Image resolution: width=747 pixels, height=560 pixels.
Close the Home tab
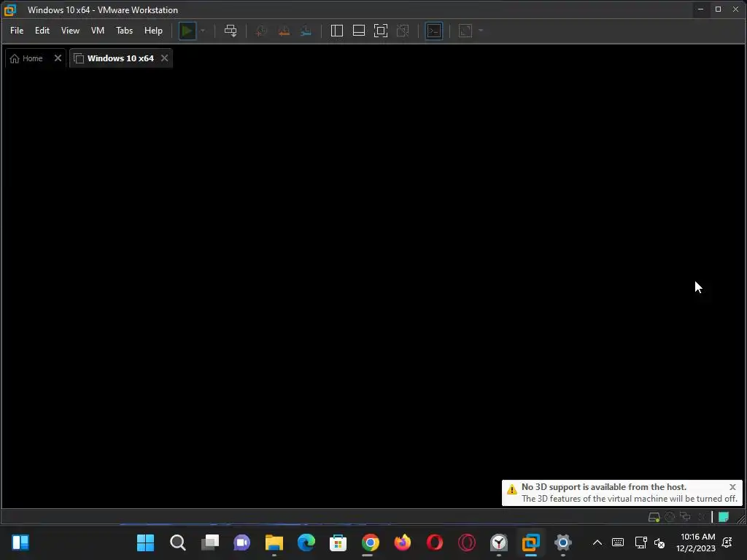pos(58,58)
